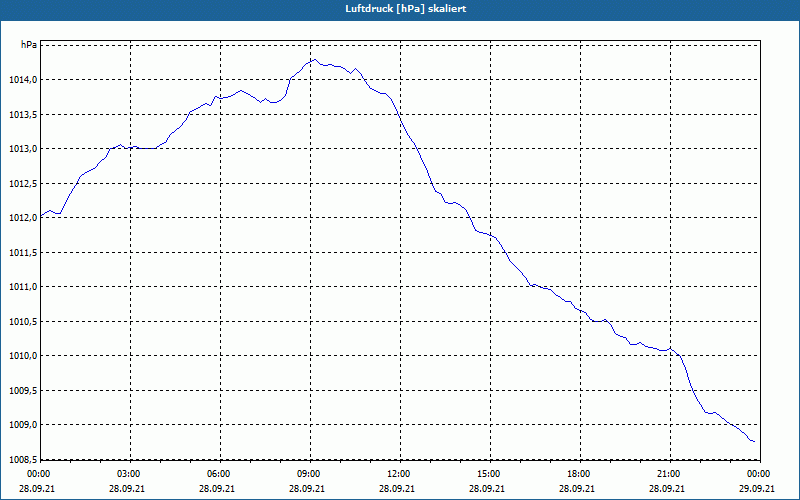This screenshot has width=800, height=500.
Task: Click the 28.09.21 date under 09:00
Action: [307, 488]
